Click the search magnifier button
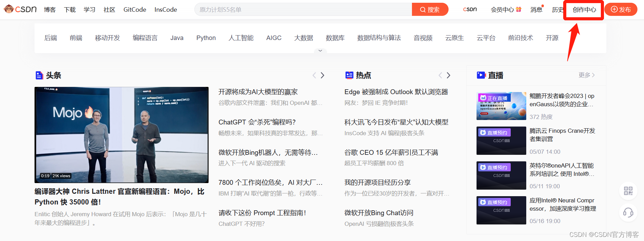 point(430,10)
